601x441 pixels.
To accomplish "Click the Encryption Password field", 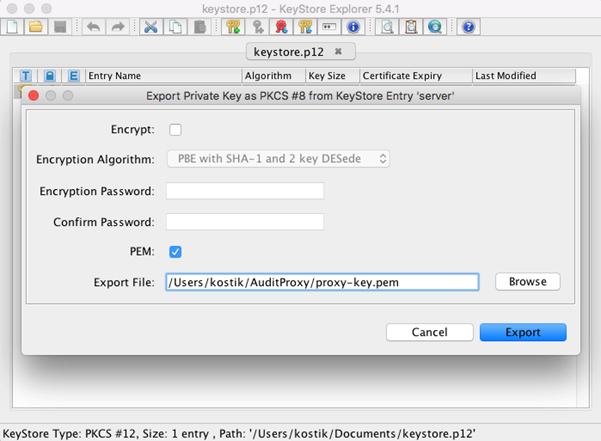I will (x=245, y=191).
